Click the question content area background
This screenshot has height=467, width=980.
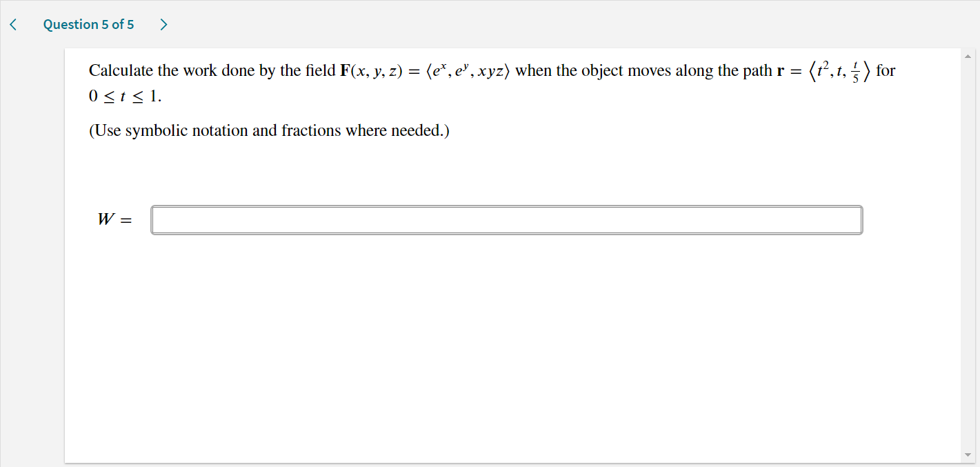point(483,345)
